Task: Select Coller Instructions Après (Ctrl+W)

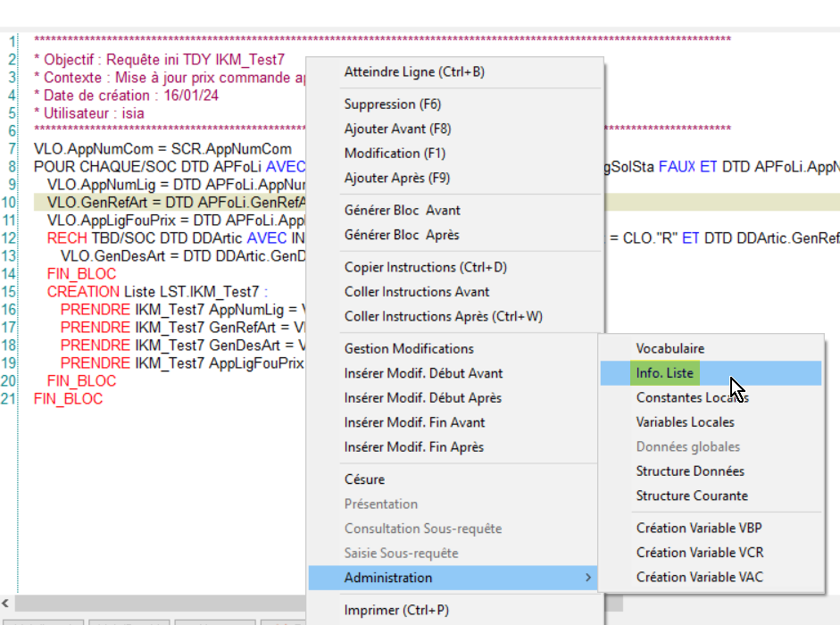Action: pos(443,316)
